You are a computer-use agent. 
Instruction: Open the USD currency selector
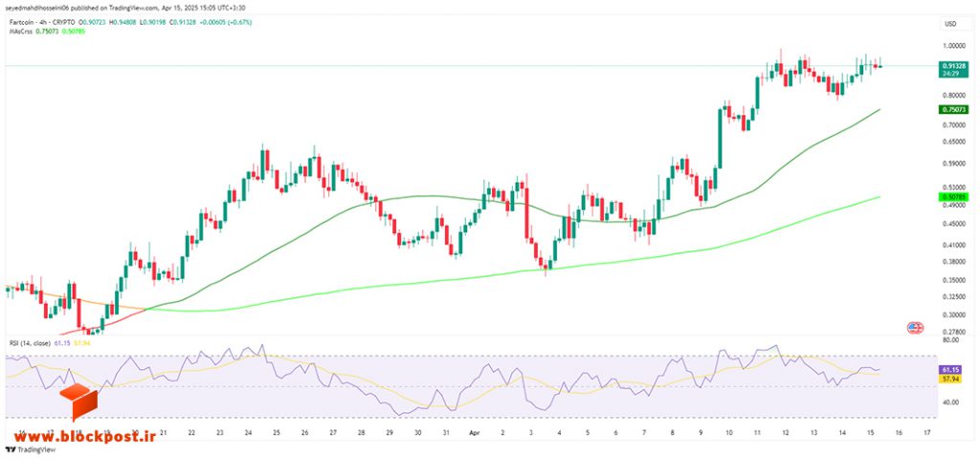click(949, 24)
